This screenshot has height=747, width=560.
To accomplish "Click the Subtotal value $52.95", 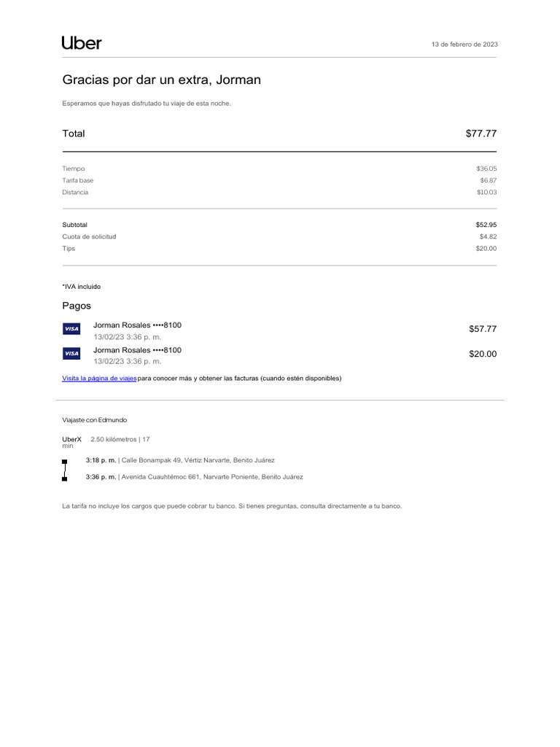I will (486, 225).
